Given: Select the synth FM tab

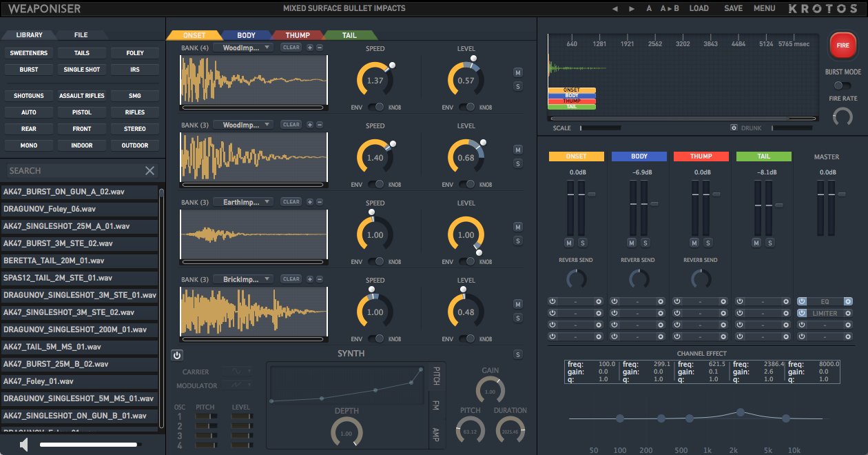Looking at the screenshot, I should coord(435,405).
